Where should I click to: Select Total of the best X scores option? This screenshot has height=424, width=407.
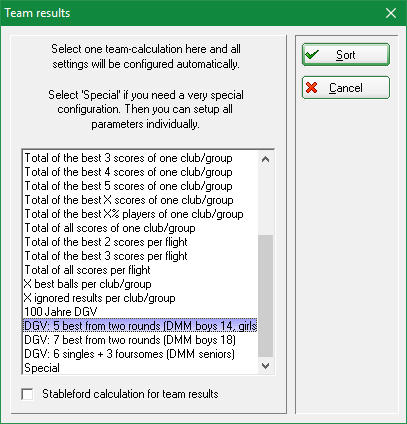140,200
